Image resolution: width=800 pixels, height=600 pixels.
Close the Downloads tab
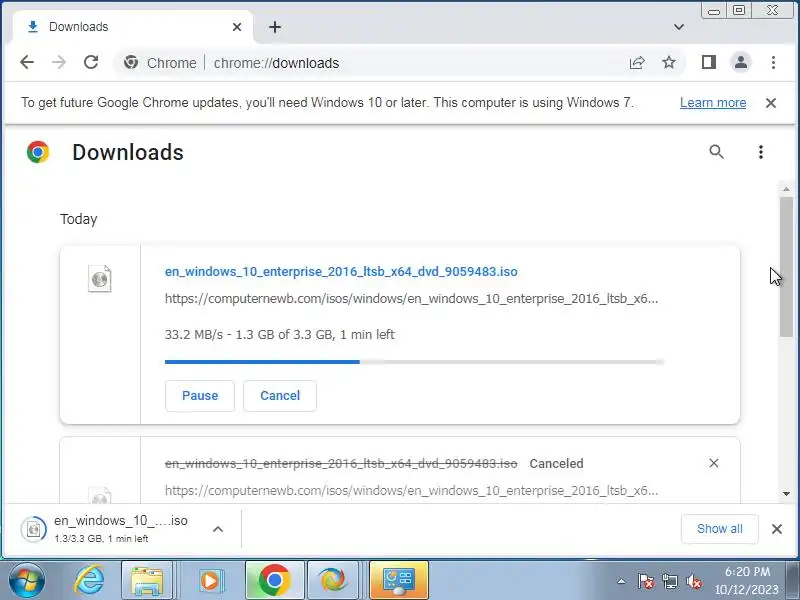237,27
